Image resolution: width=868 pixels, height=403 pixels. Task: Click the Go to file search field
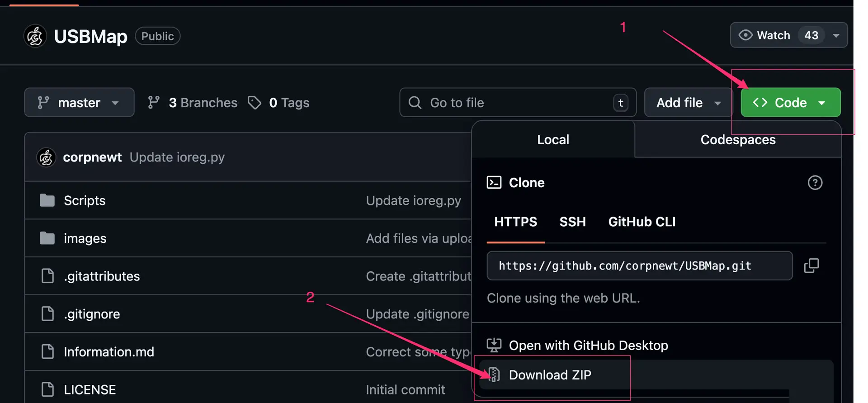coord(515,103)
